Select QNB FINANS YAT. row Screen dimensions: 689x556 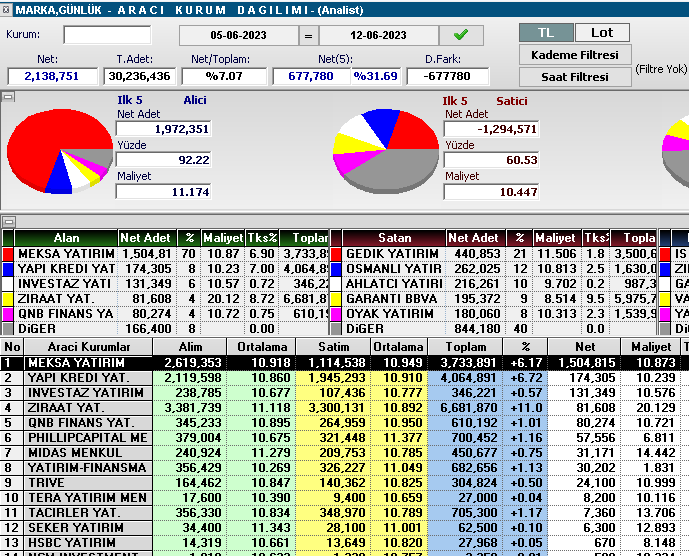(x=344, y=423)
